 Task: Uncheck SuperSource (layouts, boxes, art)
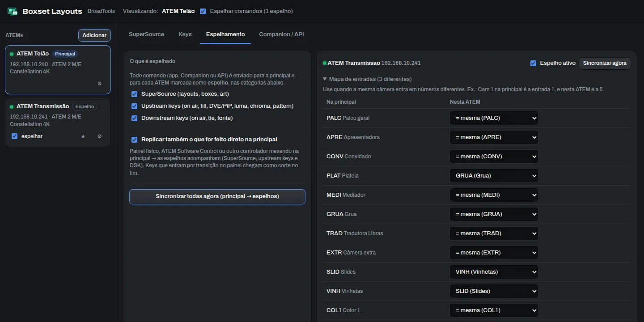134,94
